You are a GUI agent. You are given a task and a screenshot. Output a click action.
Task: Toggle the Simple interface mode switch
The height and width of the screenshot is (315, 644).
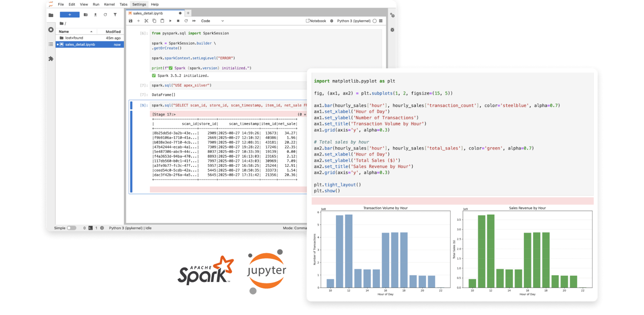[71, 228]
